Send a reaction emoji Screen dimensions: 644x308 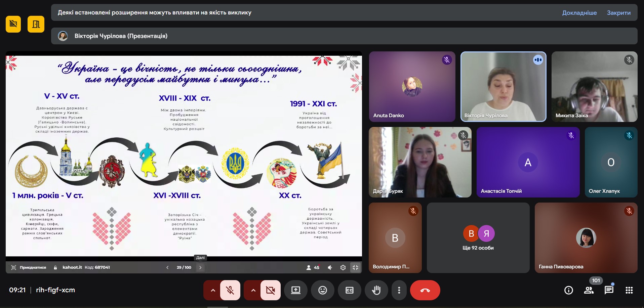pyautogui.click(x=323, y=290)
